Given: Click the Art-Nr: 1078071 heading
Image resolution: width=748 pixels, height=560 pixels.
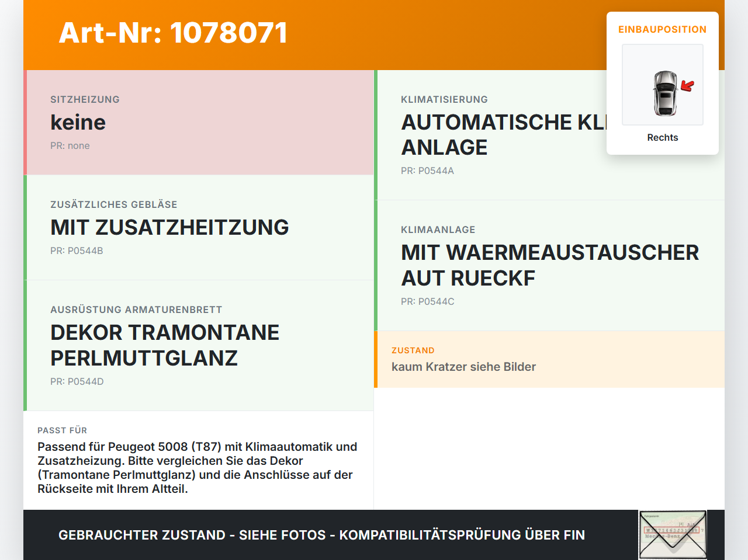Looking at the screenshot, I should pyautogui.click(x=173, y=33).
